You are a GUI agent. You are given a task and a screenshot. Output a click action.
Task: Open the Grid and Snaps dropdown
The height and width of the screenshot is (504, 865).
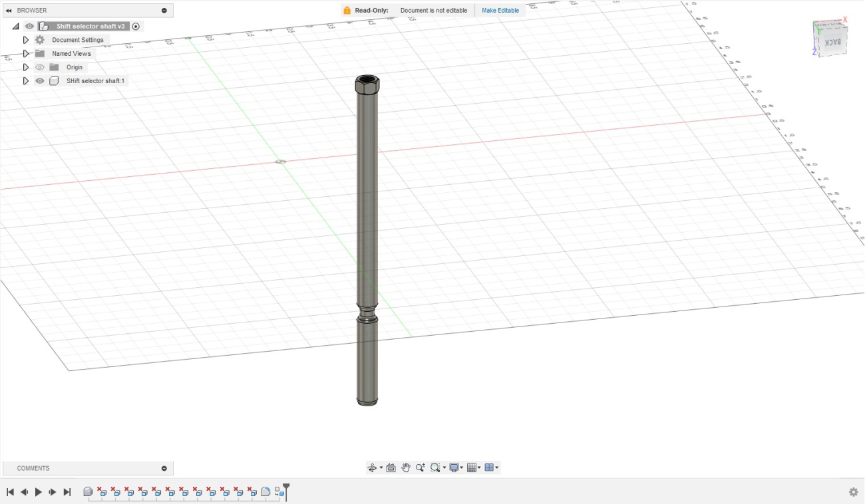[474, 468]
